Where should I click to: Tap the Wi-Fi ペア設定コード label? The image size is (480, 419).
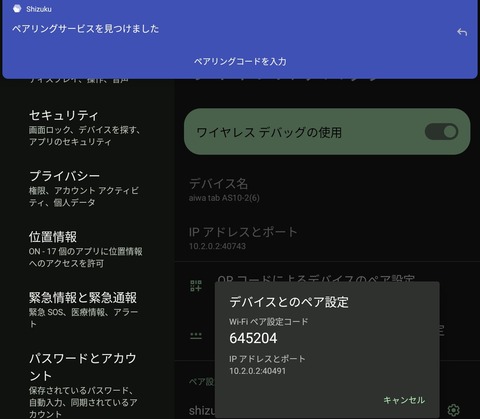pyautogui.click(x=269, y=322)
